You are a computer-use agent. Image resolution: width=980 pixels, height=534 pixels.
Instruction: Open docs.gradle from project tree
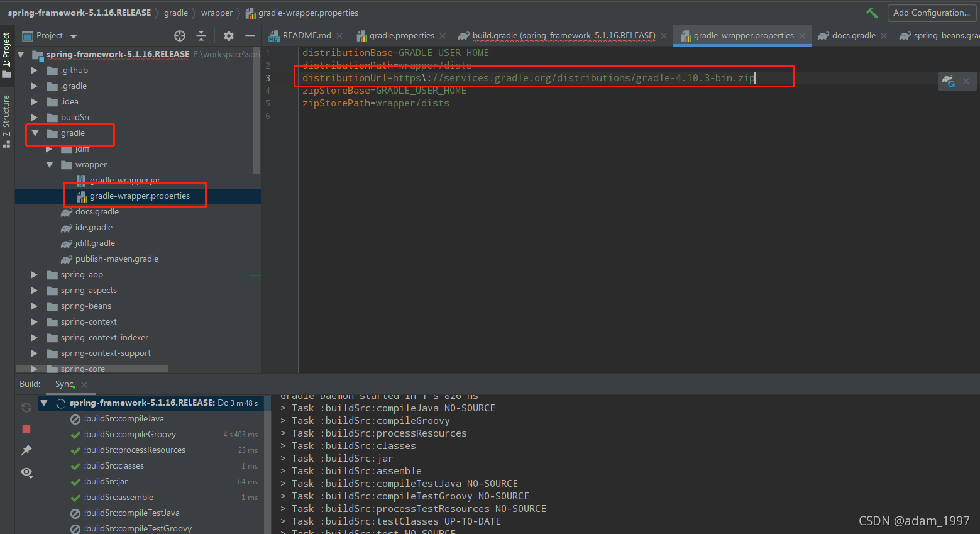(x=97, y=212)
